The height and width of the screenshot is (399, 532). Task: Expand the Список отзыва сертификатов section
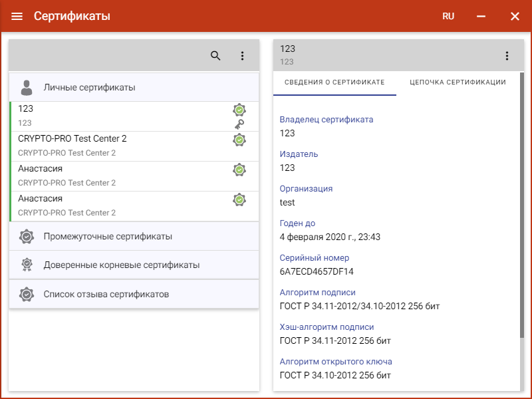coord(133,294)
